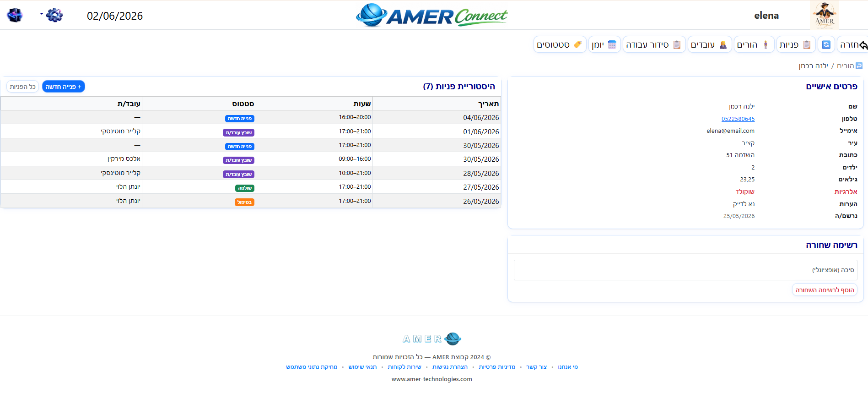Open the מחיקת נתוני משתמש footer link
The height and width of the screenshot is (399, 868).
[x=312, y=367]
